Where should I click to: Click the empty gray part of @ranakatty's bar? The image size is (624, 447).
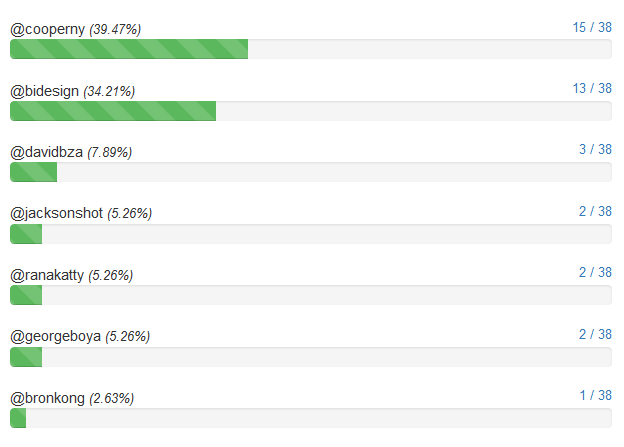(326, 295)
